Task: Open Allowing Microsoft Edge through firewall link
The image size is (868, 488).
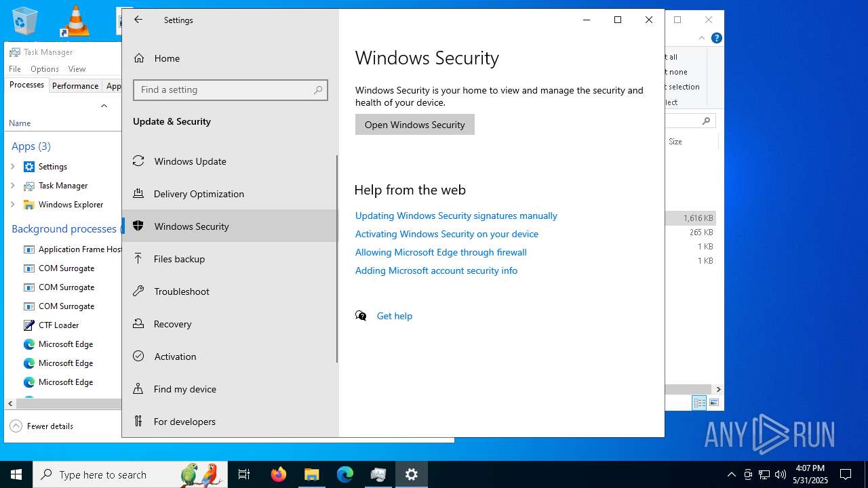Action: [441, 252]
